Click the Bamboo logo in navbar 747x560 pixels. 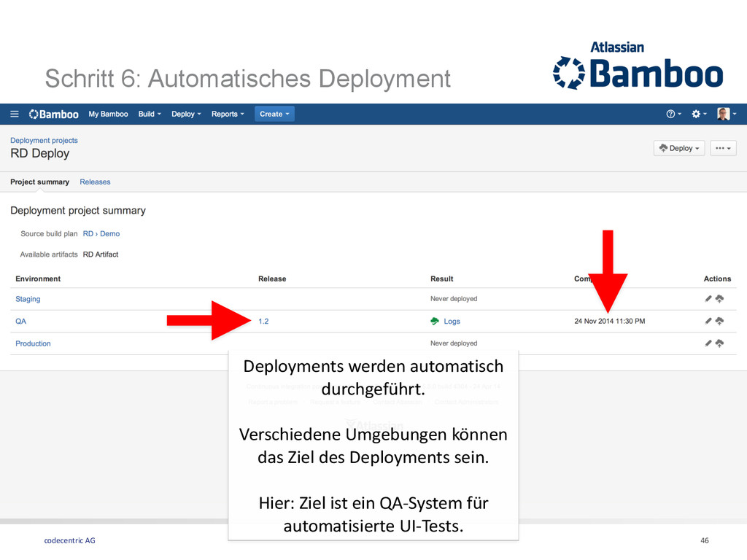click(x=54, y=114)
